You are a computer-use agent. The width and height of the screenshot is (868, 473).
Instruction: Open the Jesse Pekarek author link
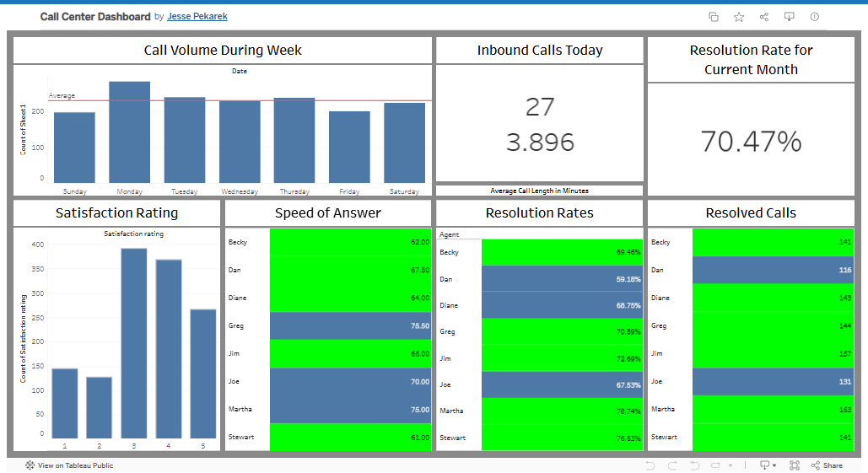point(197,17)
